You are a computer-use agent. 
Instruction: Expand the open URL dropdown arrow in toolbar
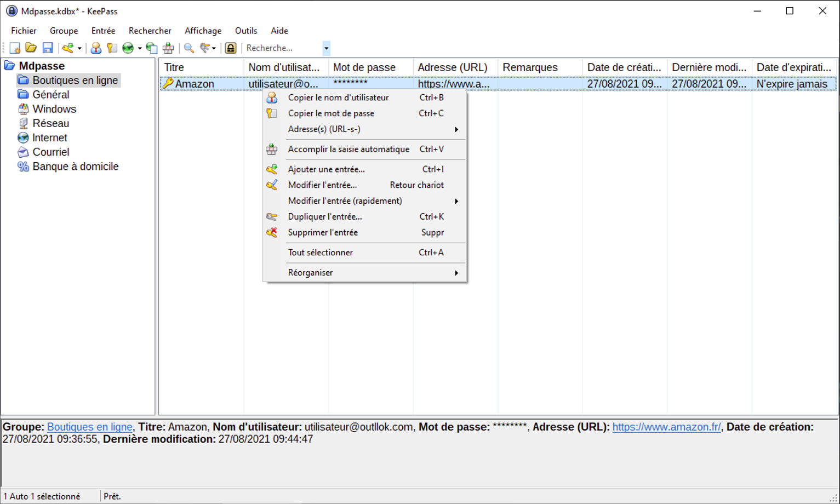(140, 48)
